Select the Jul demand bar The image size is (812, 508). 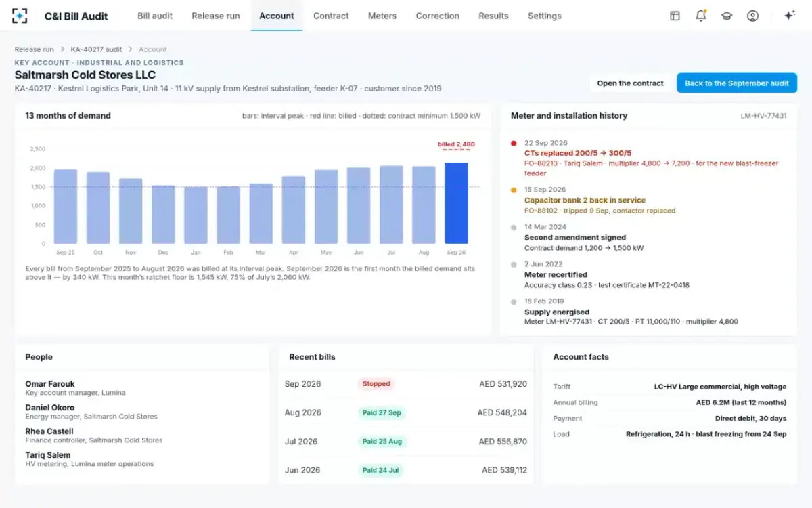(391, 205)
